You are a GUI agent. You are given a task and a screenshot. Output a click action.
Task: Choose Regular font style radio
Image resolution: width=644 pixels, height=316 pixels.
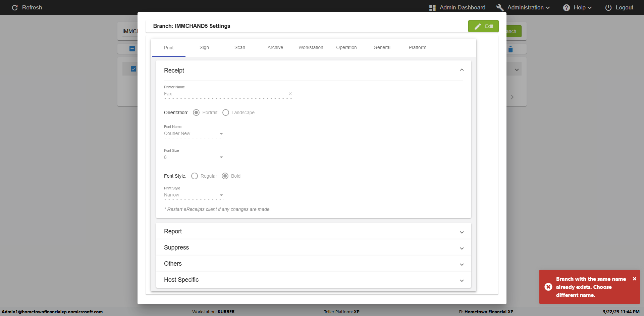(x=195, y=176)
